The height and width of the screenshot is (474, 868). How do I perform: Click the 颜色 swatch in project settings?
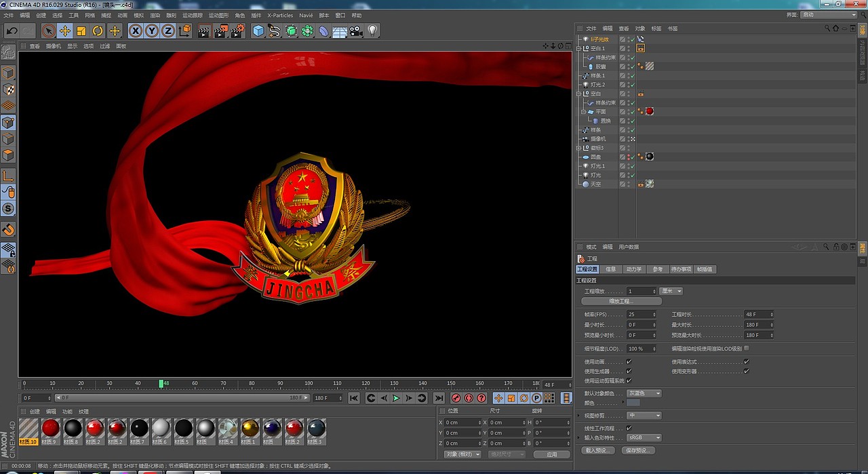[633, 403]
